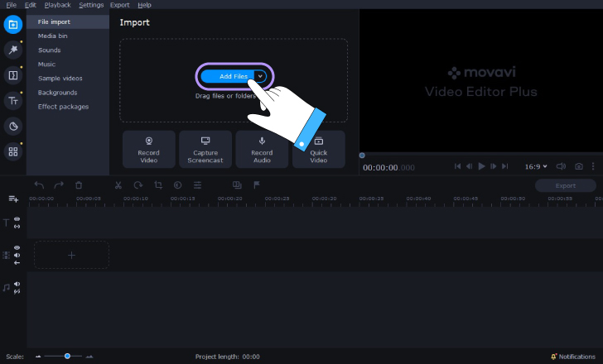Click the Rotate clip icon
Viewport: 603px width, 364px height.
(x=138, y=185)
